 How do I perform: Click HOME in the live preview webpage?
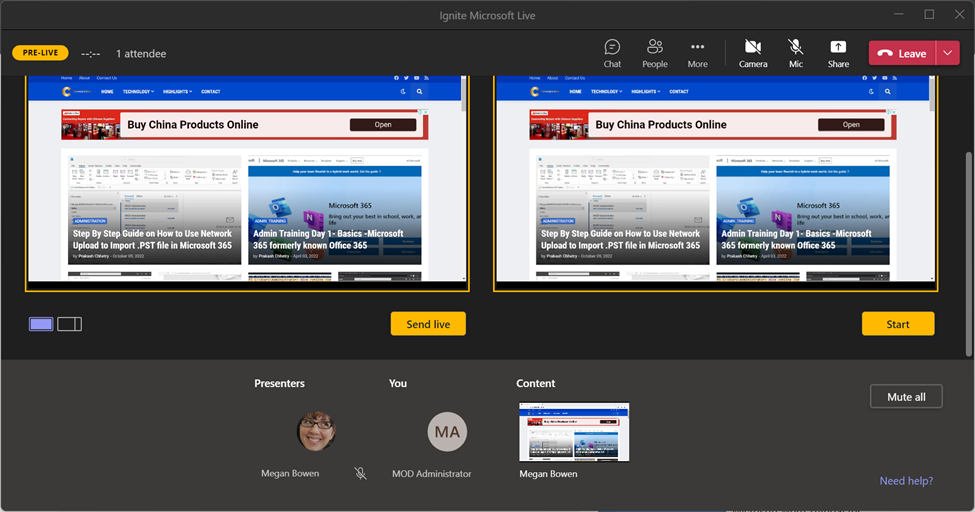[576, 91]
